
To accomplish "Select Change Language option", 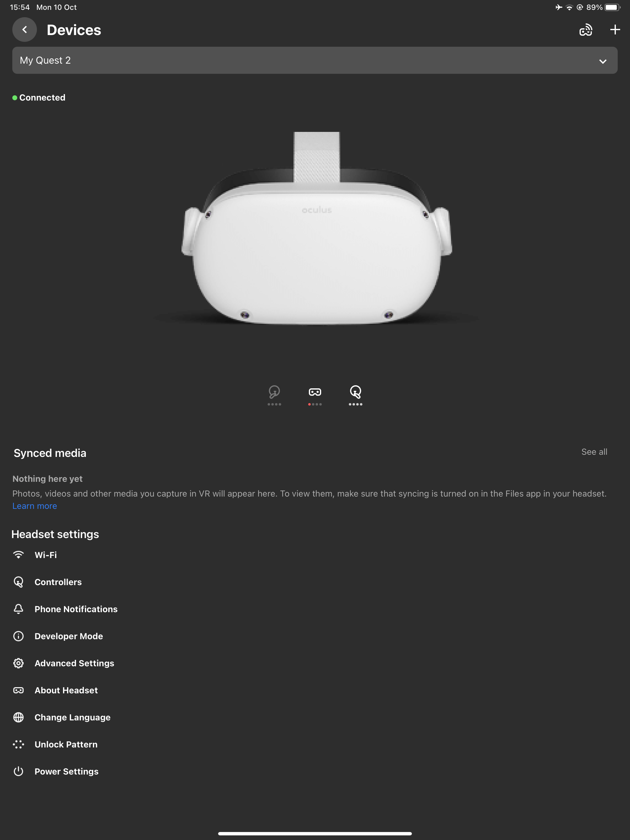I will [72, 717].
